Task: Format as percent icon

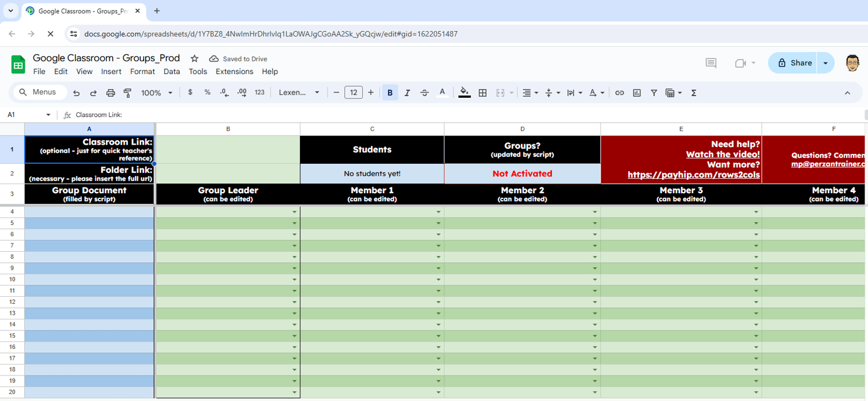Action: tap(207, 93)
